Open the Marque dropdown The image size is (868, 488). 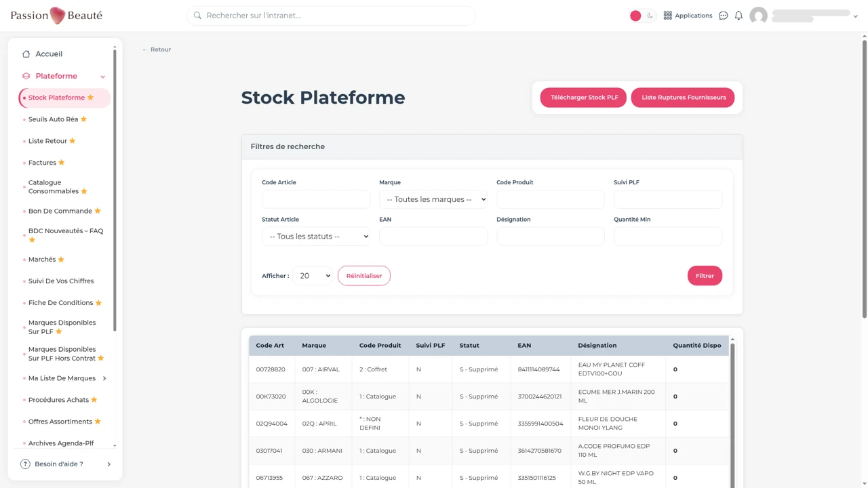click(x=433, y=199)
